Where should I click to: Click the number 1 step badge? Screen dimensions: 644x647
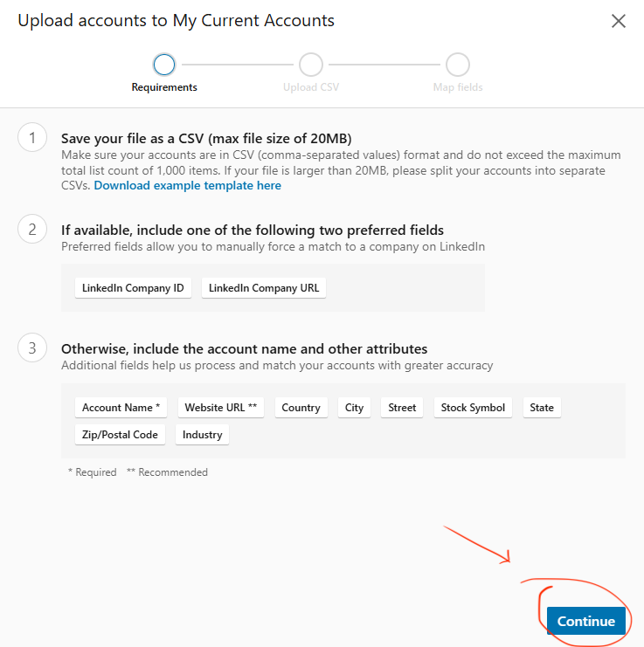point(32,138)
